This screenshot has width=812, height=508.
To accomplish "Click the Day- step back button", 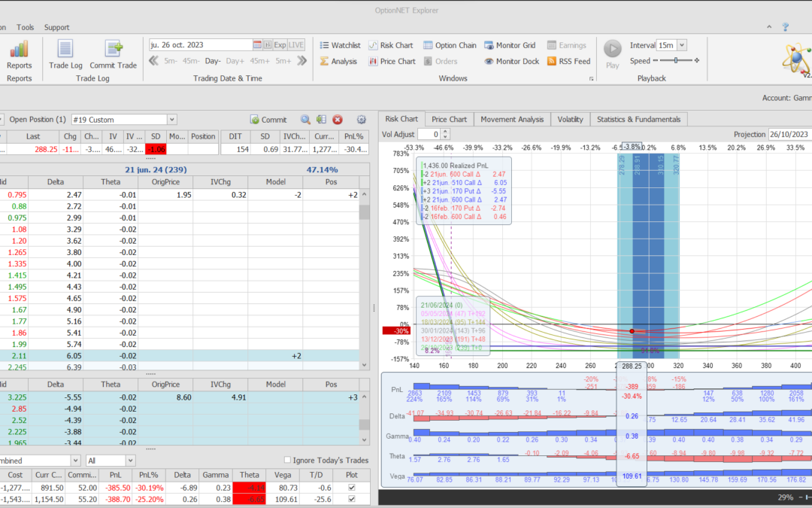I will 213,61.
